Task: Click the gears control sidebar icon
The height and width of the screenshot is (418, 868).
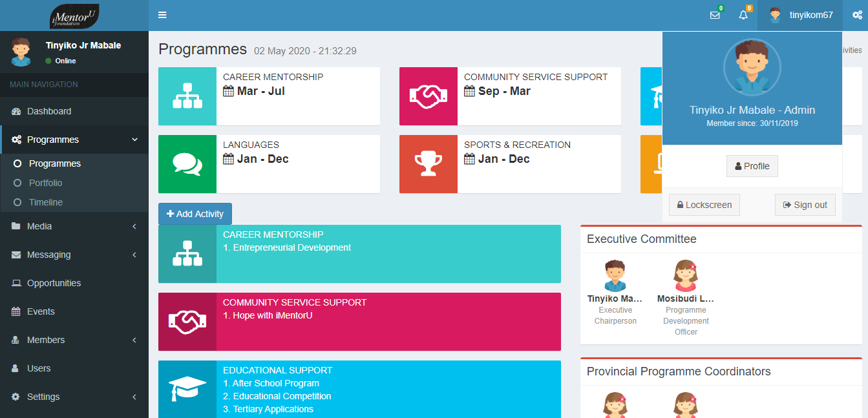Action: pyautogui.click(x=857, y=15)
